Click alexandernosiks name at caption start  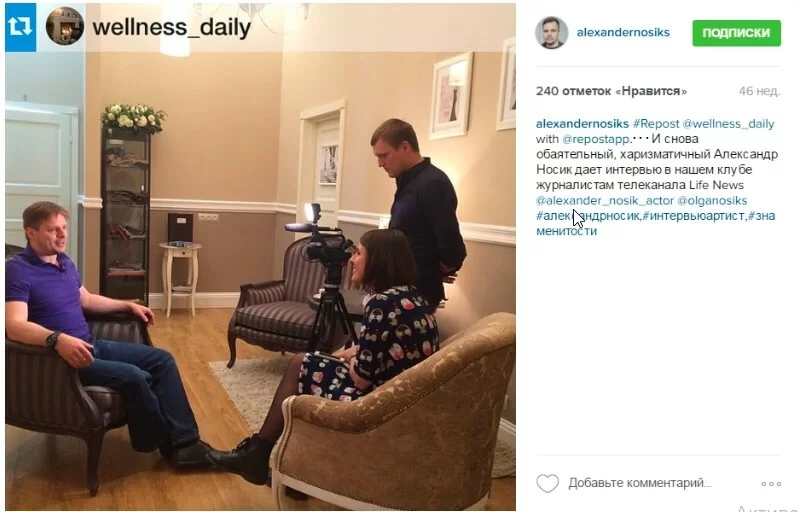point(582,124)
